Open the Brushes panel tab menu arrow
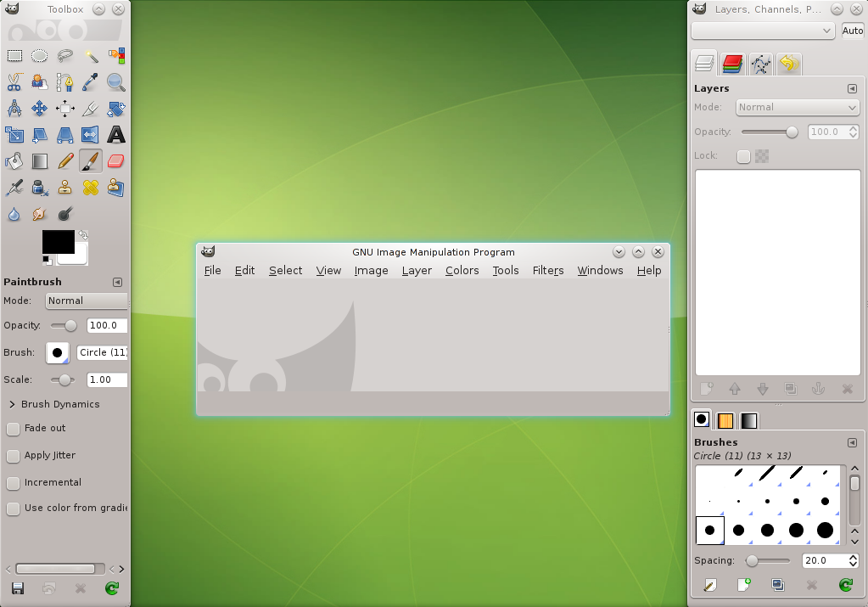 [x=852, y=442]
